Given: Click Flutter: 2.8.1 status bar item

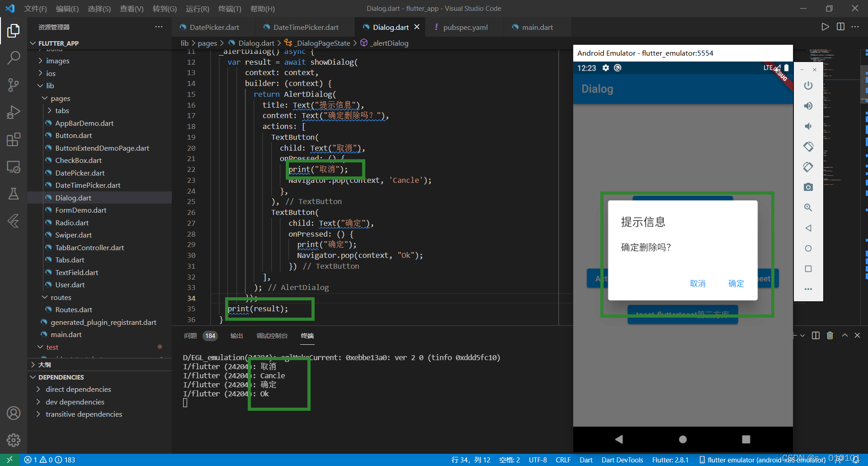Looking at the screenshot, I should click(670, 460).
